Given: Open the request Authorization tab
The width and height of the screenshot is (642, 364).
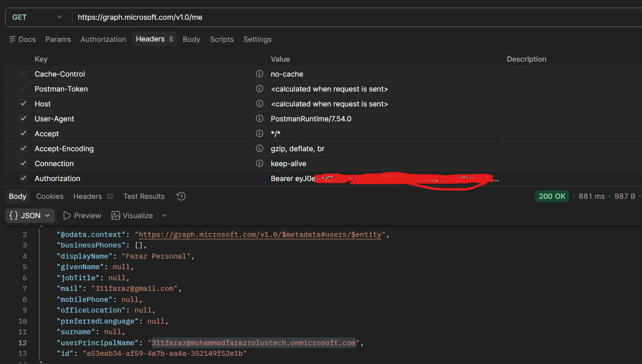Looking at the screenshot, I should coord(104,39).
